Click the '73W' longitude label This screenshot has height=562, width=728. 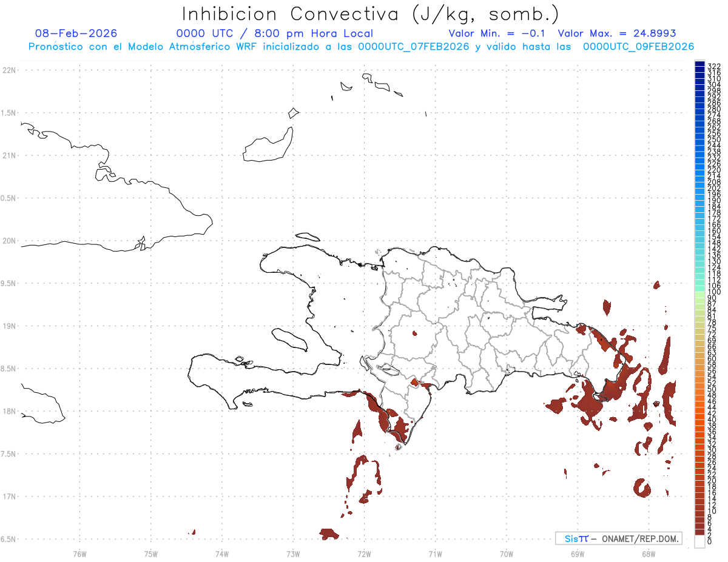(293, 554)
